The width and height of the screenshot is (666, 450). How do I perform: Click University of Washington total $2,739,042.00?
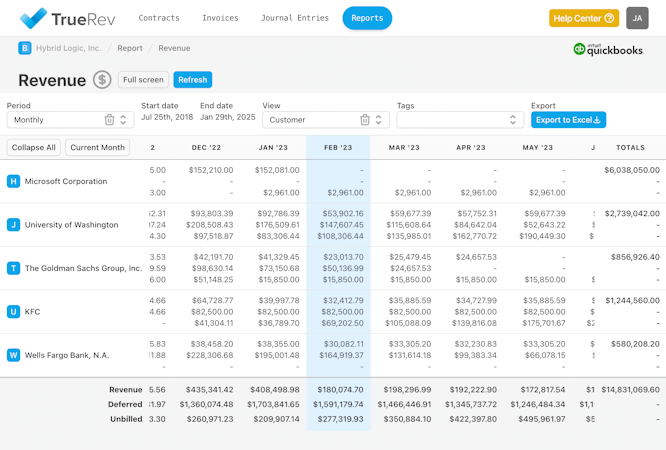[x=632, y=213]
